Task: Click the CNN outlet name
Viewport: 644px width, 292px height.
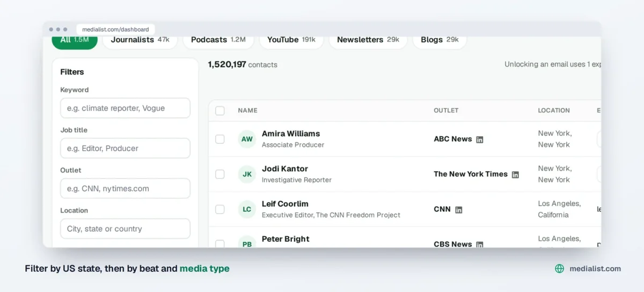Action: (442, 209)
